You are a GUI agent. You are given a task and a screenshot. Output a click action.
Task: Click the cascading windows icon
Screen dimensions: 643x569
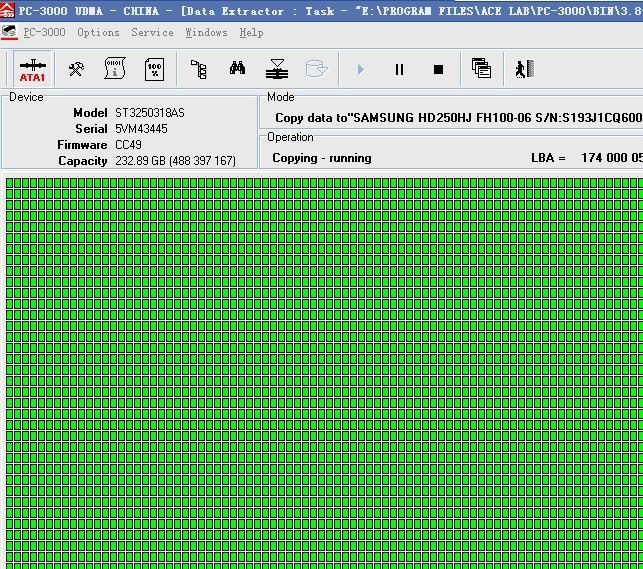[481, 69]
